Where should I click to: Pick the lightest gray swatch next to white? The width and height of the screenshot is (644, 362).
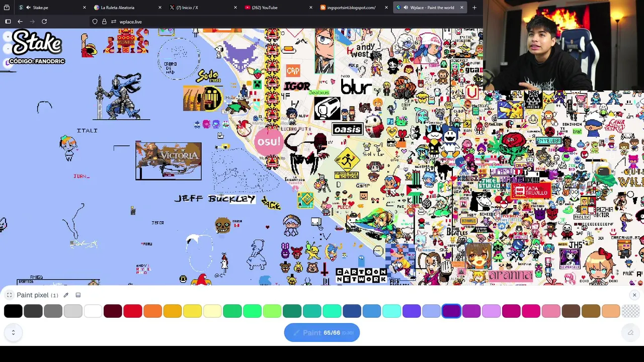pos(73,311)
